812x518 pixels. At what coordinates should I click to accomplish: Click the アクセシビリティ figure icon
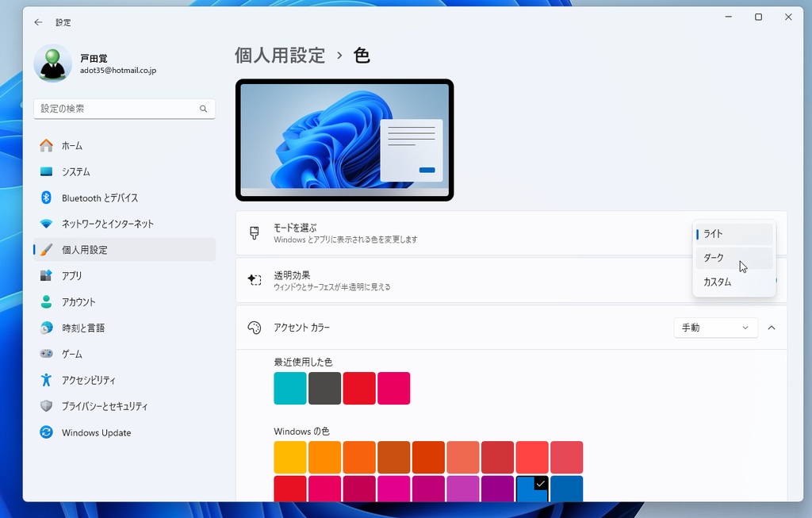tap(46, 380)
